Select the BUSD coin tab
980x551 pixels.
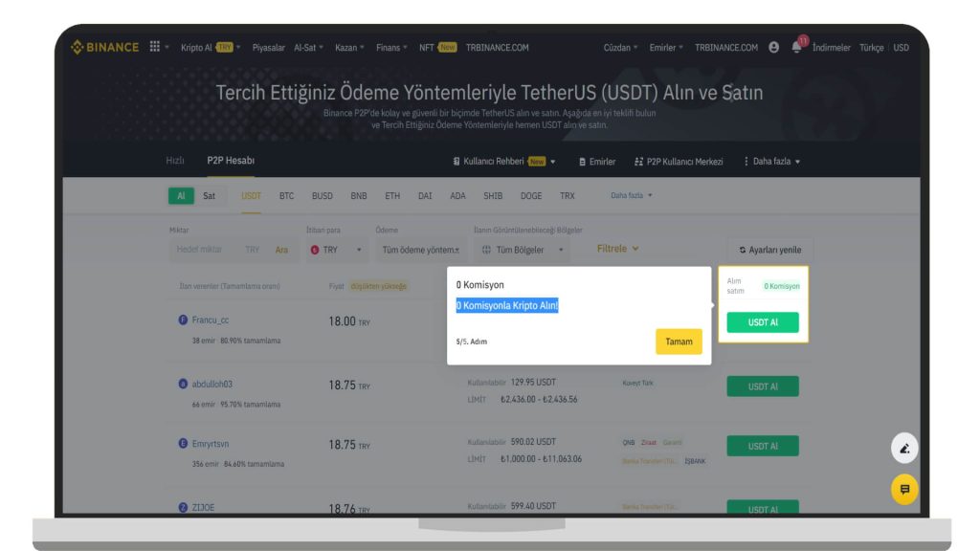(x=323, y=196)
